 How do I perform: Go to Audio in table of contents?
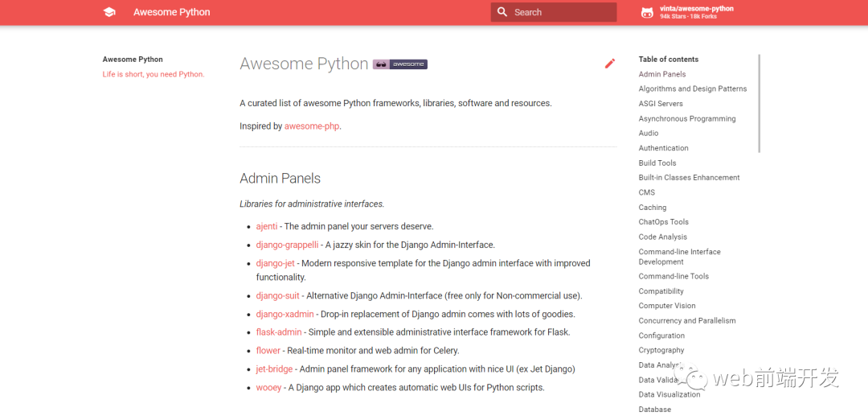[x=649, y=133]
